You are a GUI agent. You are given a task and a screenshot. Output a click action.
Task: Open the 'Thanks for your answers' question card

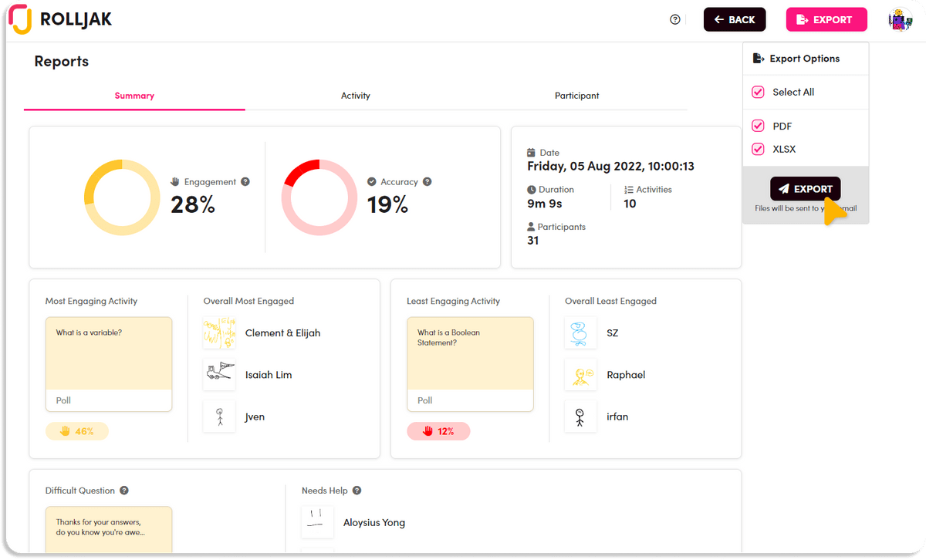[x=109, y=530]
